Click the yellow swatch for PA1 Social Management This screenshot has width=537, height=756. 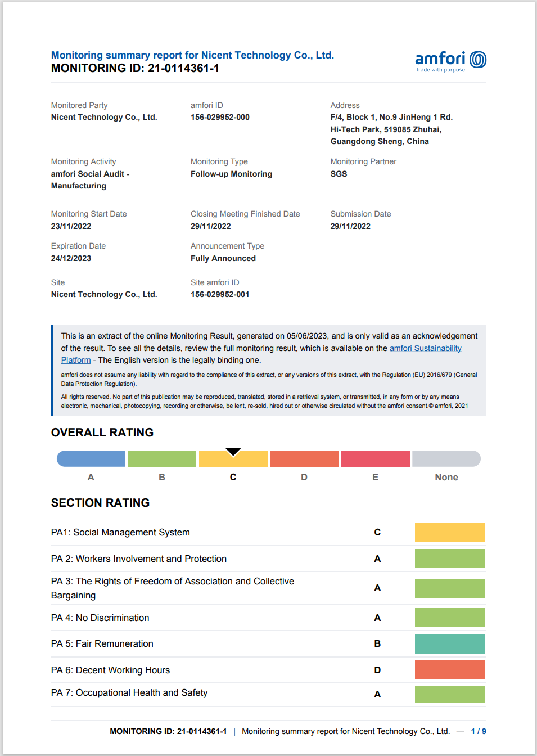click(x=450, y=533)
